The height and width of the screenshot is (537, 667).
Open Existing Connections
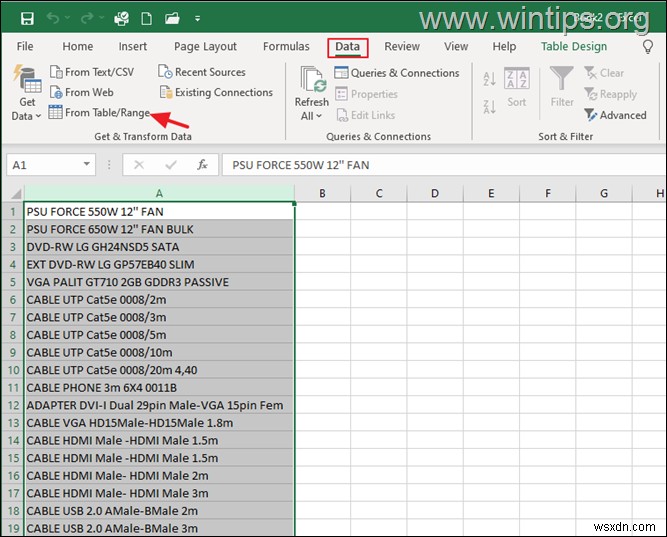click(216, 92)
